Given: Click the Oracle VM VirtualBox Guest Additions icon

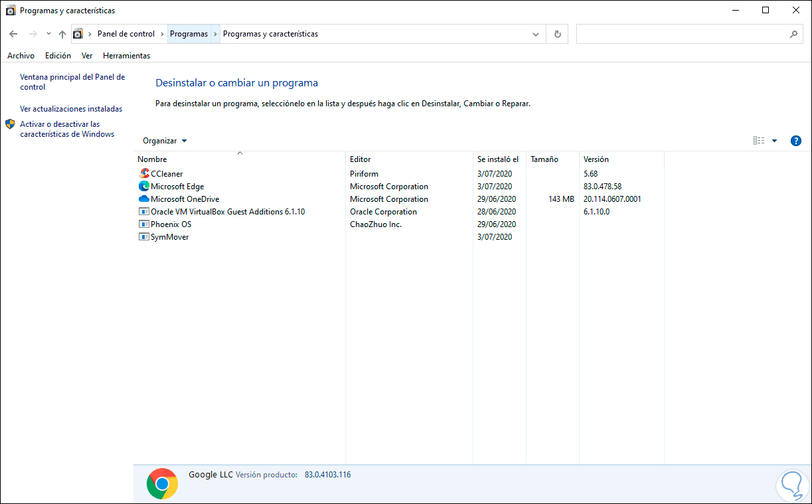Looking at the screenshot, I should 144,212.
